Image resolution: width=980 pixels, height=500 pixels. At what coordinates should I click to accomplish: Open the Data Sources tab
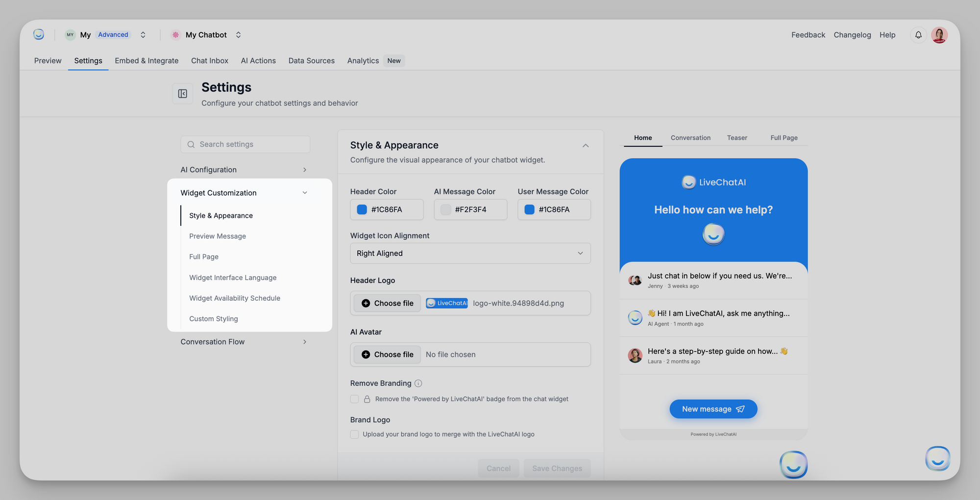coord(312,61)
